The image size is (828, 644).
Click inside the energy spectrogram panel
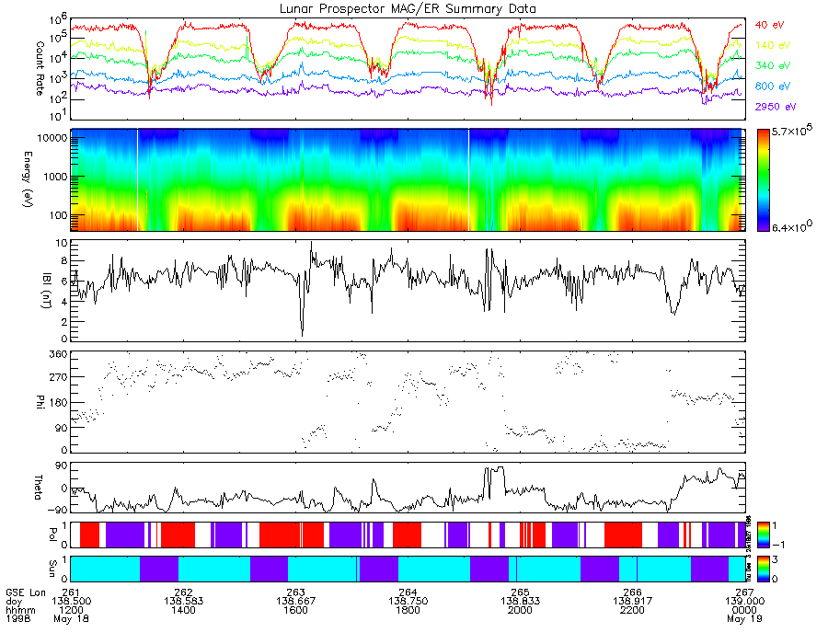click(x=408, y=180)
